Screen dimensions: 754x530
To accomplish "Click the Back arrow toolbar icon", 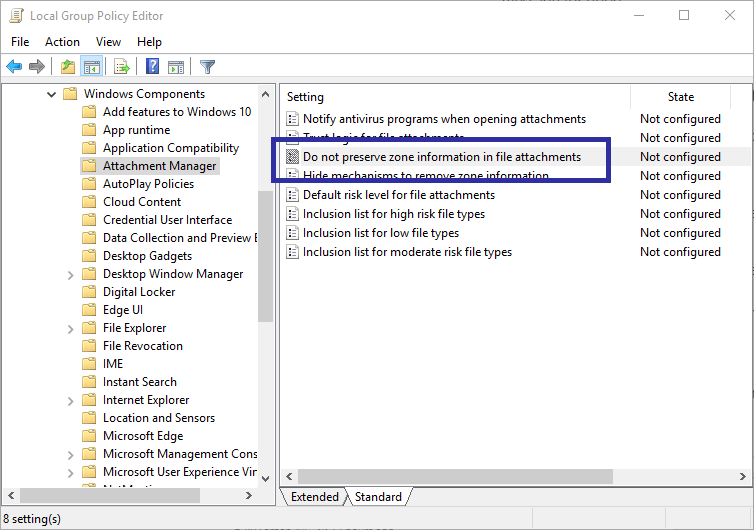I will [14, 67].
